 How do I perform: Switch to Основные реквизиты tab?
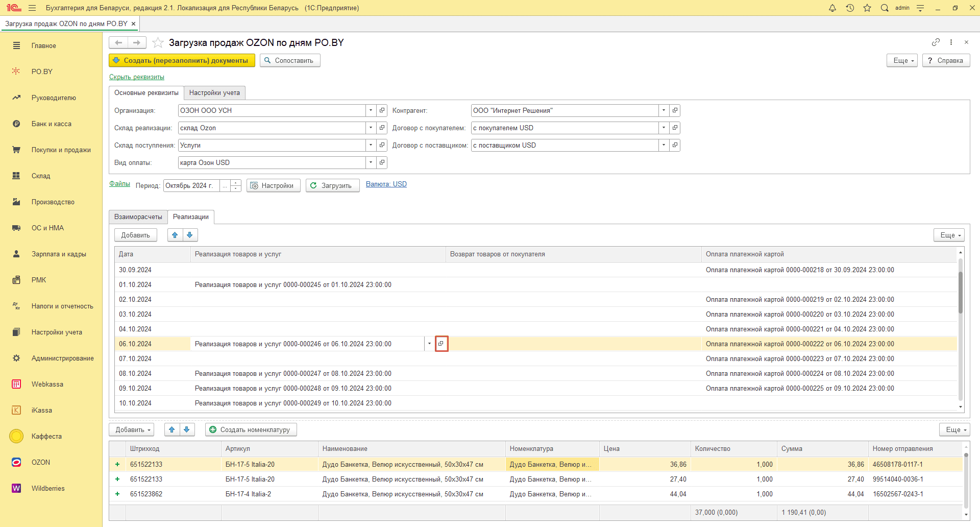[146, 92]
